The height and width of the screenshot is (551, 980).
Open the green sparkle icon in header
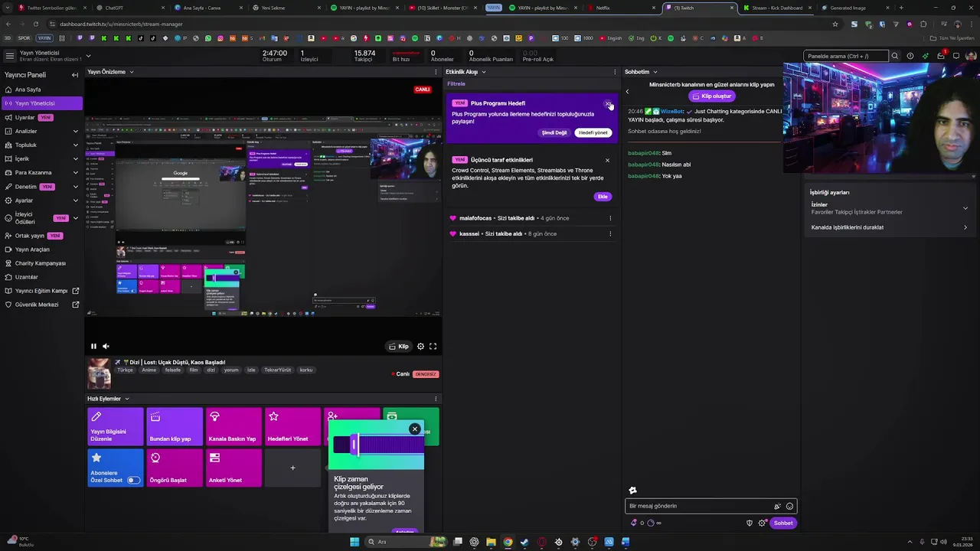point(925,56)
